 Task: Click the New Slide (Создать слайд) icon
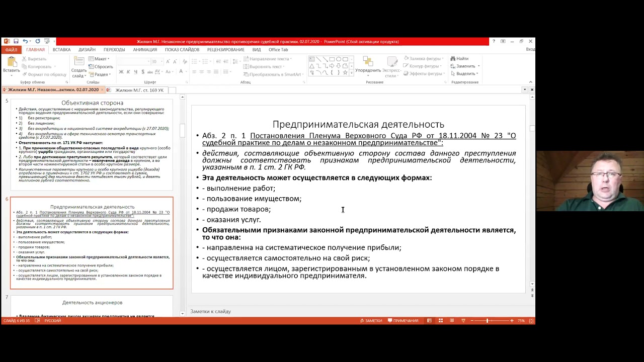pyautogui.click(x=78, y=61)
